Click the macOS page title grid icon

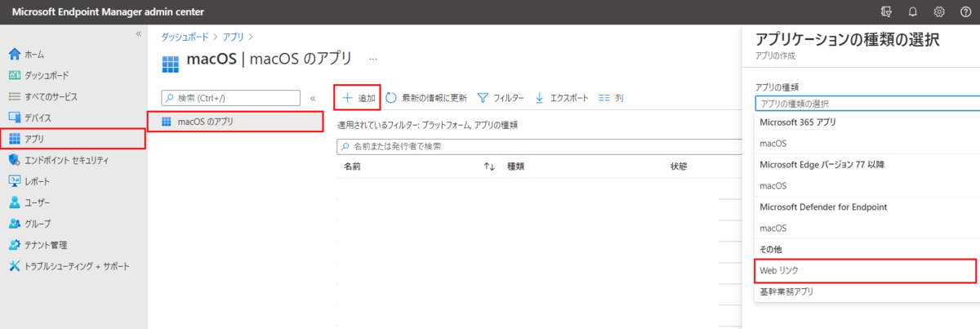click(170, 64)
